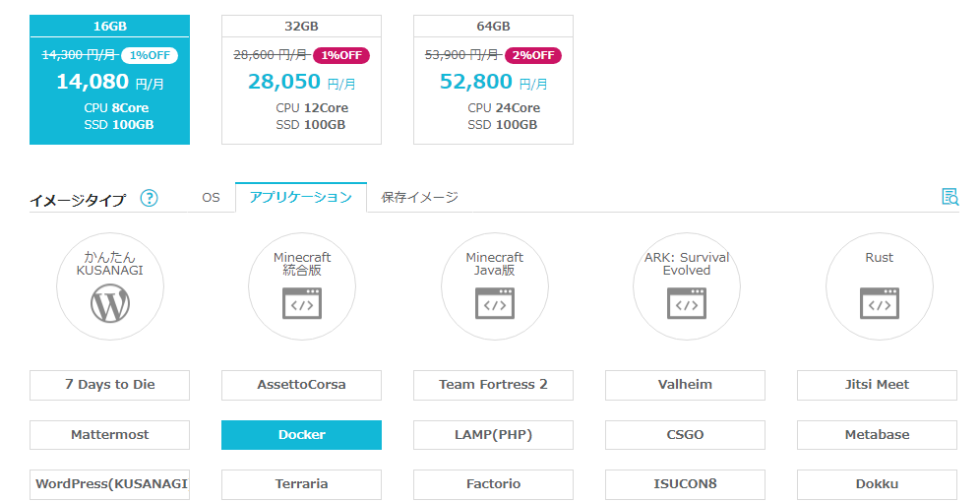Choose the CSGO button
Viewport: 980px width, 501px height.
click(x=685, y=435)
